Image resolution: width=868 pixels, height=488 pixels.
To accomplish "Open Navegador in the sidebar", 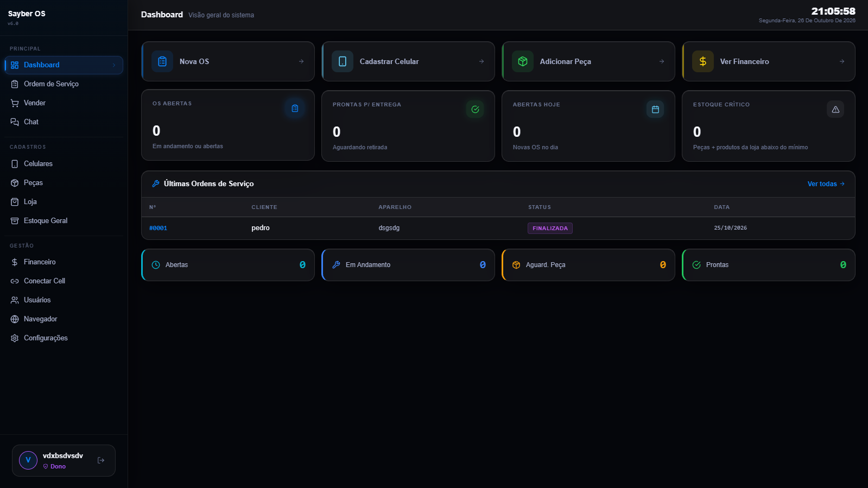I will click(64, 319).
